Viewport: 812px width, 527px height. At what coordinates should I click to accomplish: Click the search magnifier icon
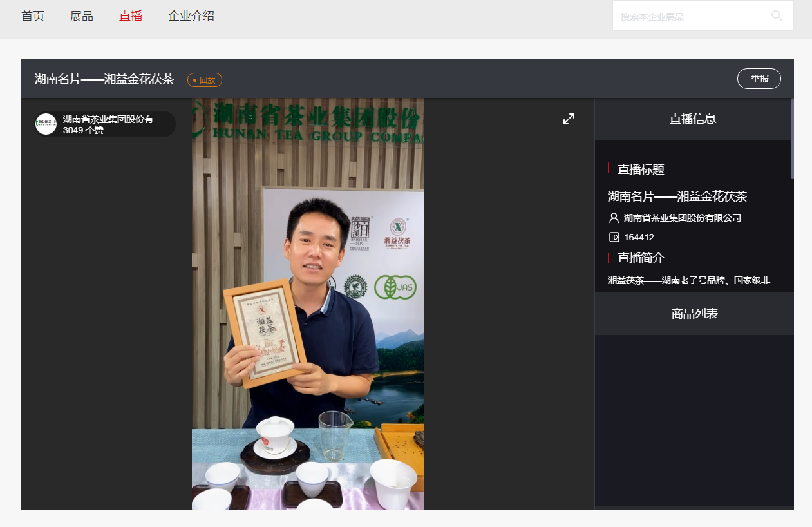(x=777, y=16)
